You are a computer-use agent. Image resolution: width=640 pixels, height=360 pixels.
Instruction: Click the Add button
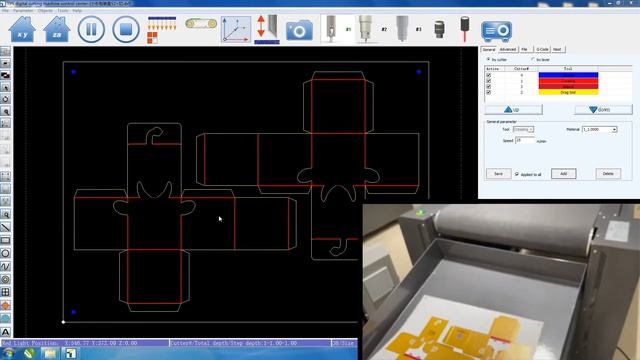564,173
